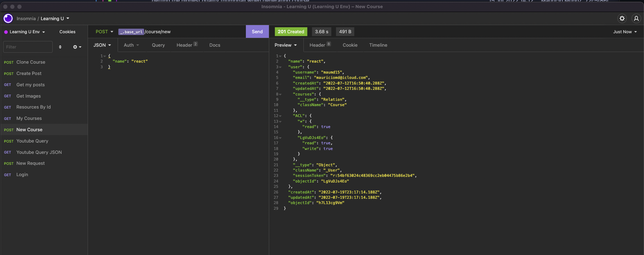The width and height of the screenshot is (644, 255).
Task: Collapse the ACL object on line 12
Action: pos(280,116)
